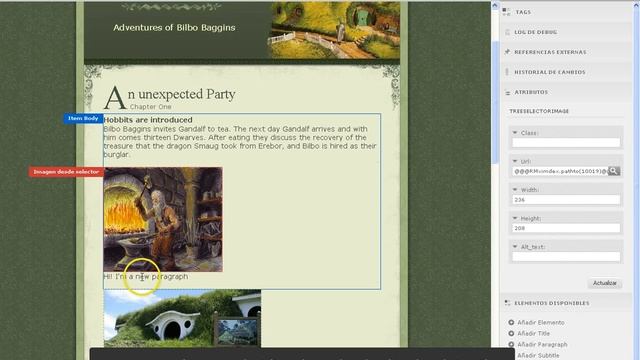Collapse the Url attribute arrow

tap(515, 161)
